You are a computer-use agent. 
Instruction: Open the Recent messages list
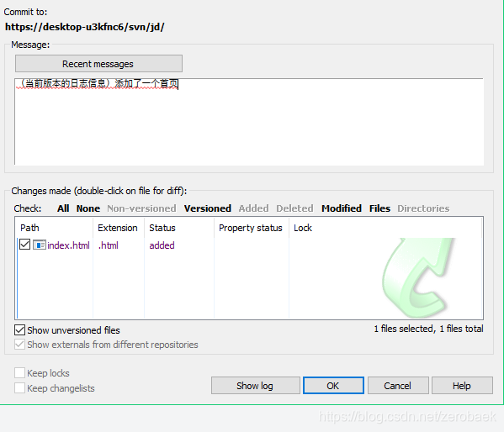(x=98, y=64)
